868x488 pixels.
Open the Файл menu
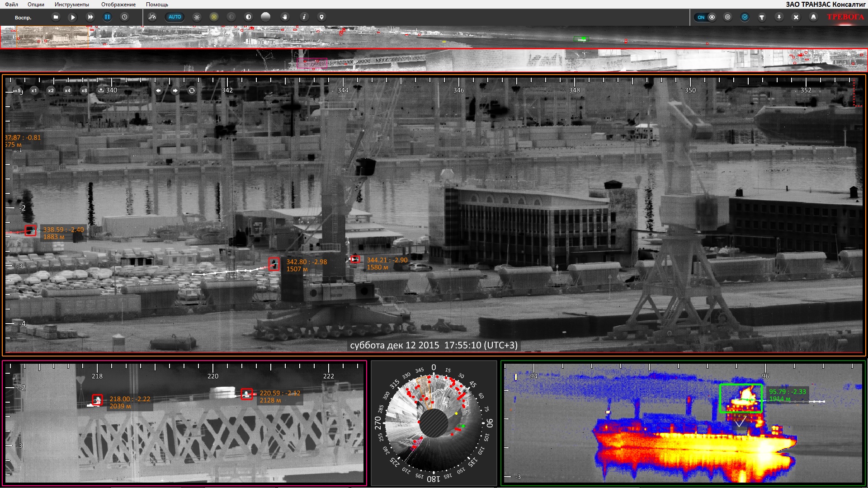pyautogui.click(x=11, y=5)
